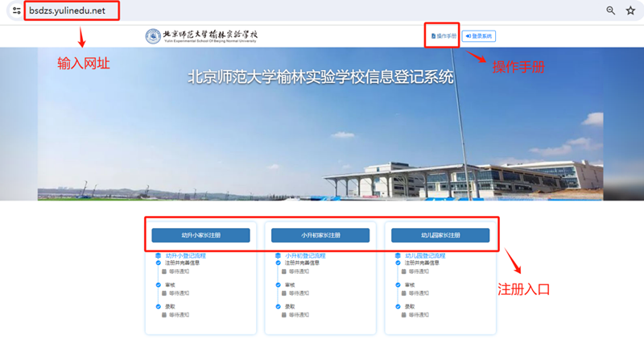Start 幼儿园家长注册 registration
Image resolution: width=644 pixels, height=348 pixels.
tap(440, 235)
